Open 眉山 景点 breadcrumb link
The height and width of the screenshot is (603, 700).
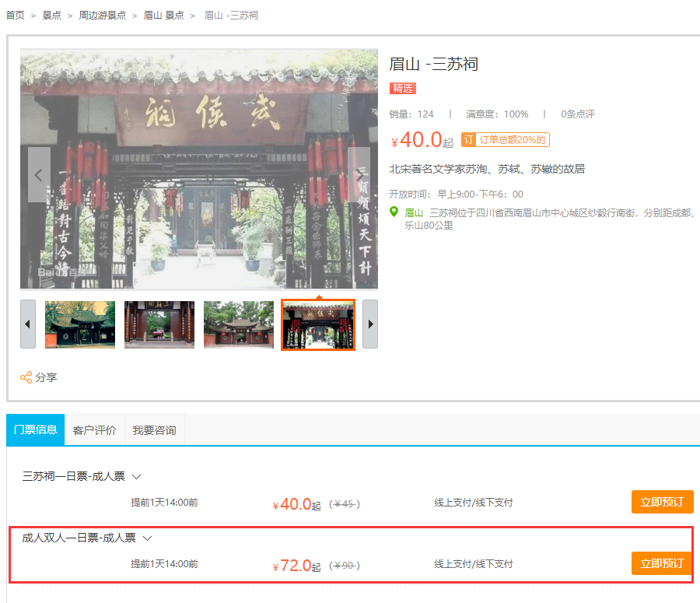(x=163, y=16)
